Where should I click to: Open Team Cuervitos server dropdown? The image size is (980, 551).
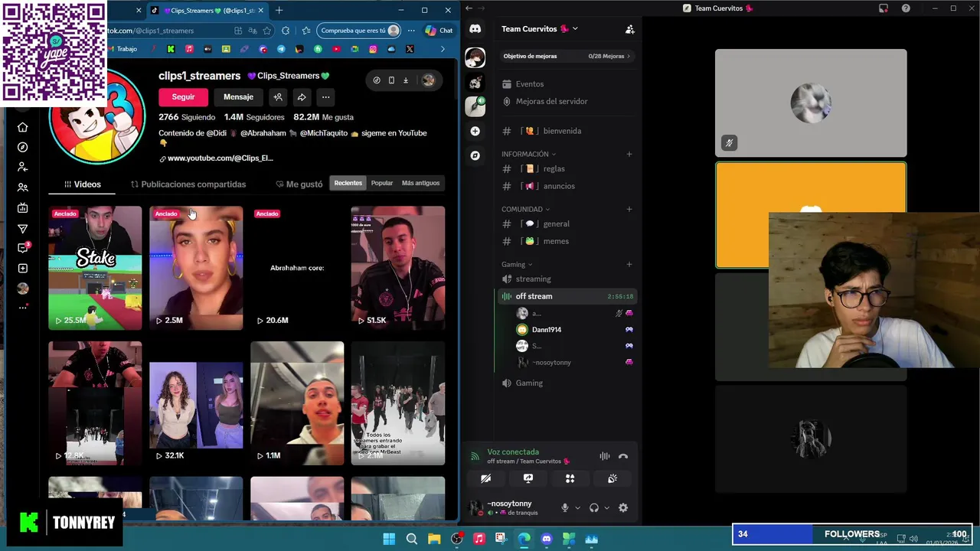point(540,29)
